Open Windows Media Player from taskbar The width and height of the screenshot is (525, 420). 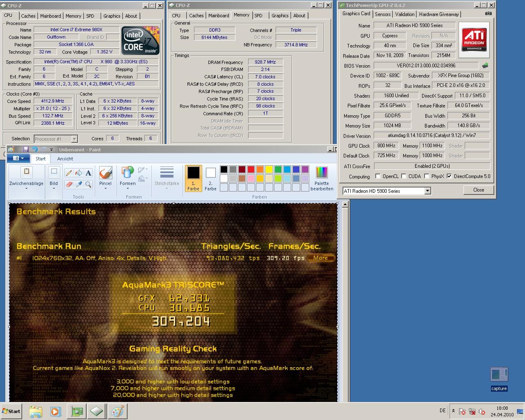[x=56, y=411]
